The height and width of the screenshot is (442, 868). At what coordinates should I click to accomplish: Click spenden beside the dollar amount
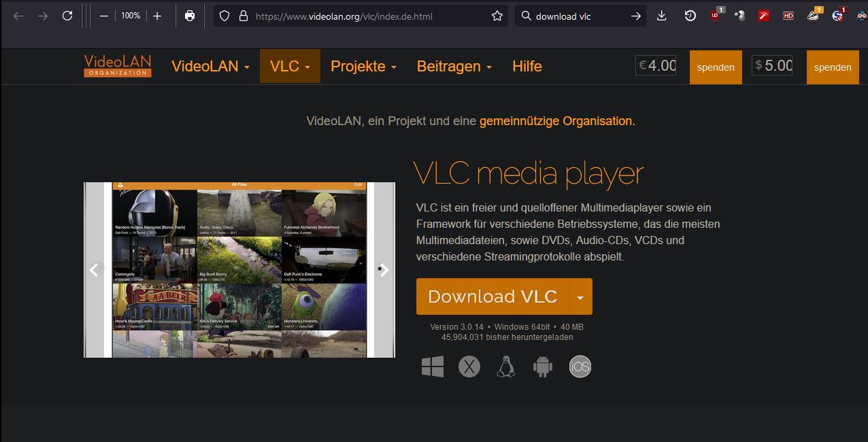[832, 67]
